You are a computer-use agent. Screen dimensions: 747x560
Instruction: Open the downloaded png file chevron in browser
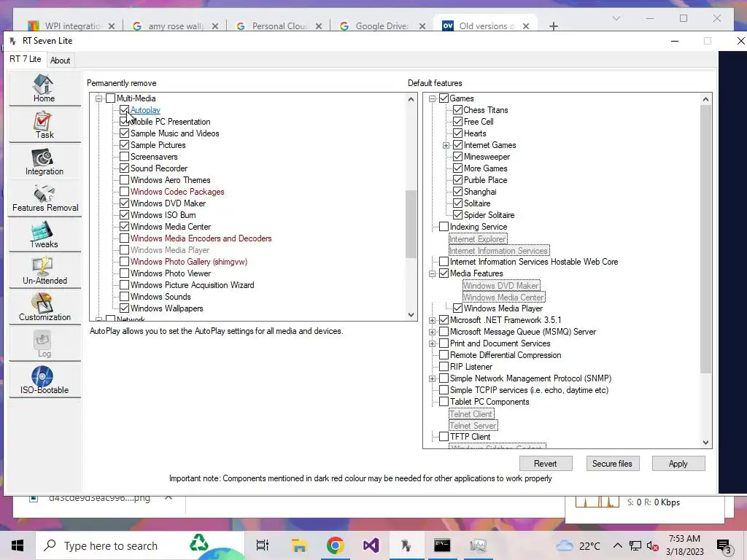(x=169, y=497)
